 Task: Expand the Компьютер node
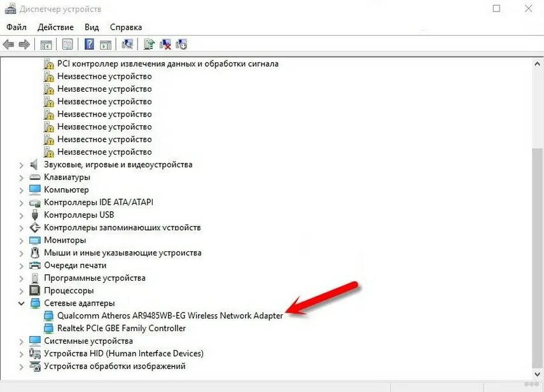click(22, 190)
